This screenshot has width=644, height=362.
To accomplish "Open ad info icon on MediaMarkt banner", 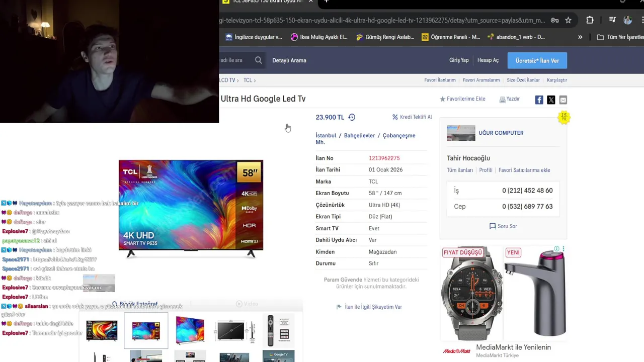I will point(556,249).
